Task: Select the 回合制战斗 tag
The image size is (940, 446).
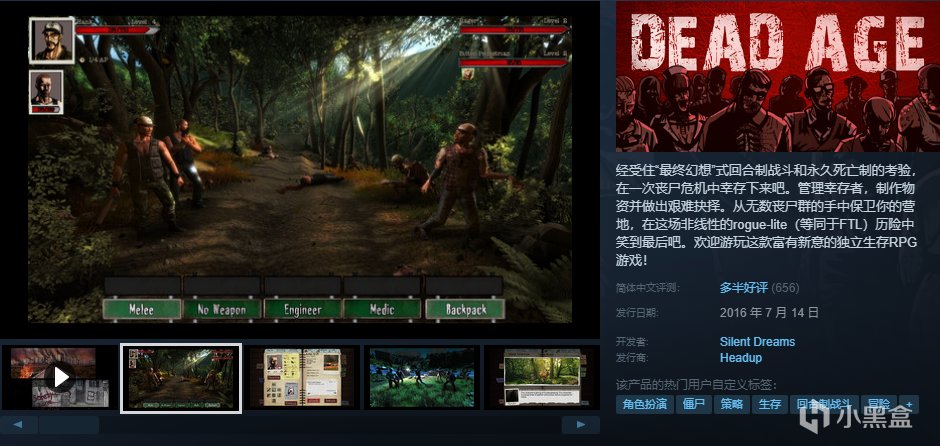Action: [824, 404]
